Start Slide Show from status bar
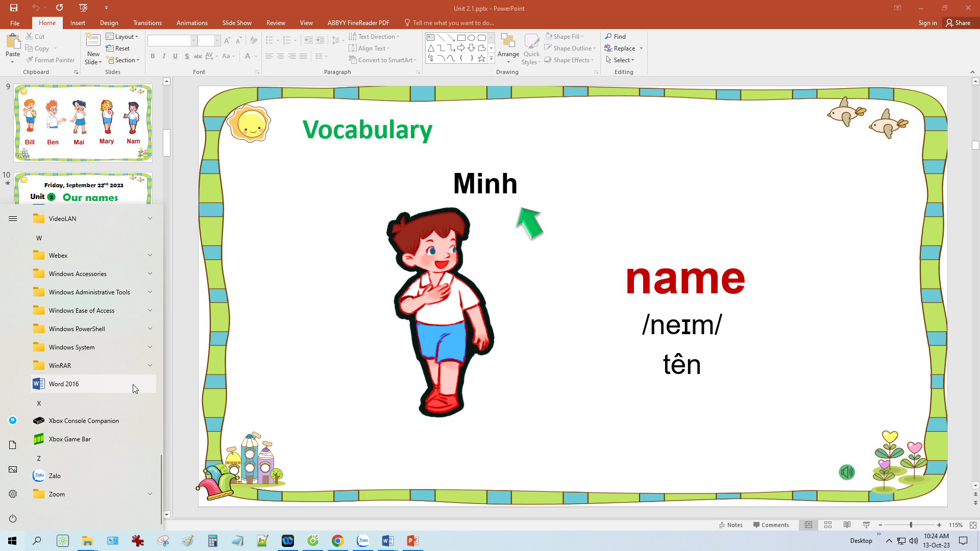The image size is (980, 551). click(x=866, y=525)
